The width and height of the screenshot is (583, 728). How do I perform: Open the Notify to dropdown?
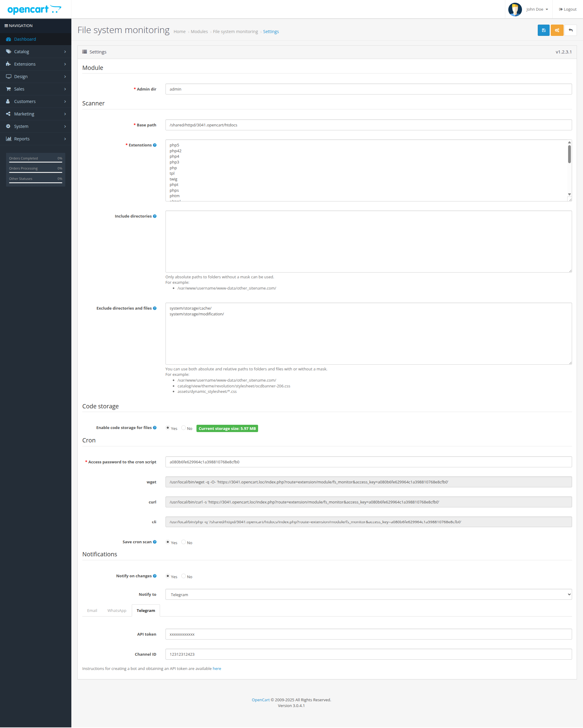pyautogui.click(x=368, y=595)
